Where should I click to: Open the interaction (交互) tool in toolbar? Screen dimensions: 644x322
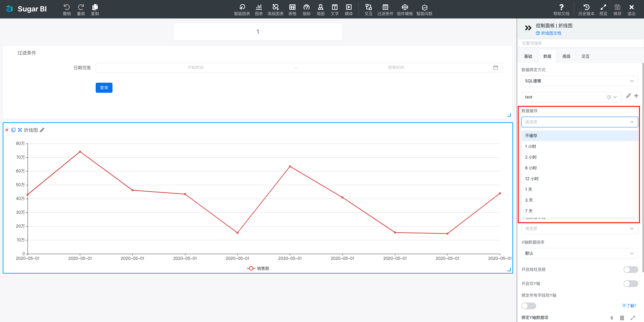pos(368,9)
